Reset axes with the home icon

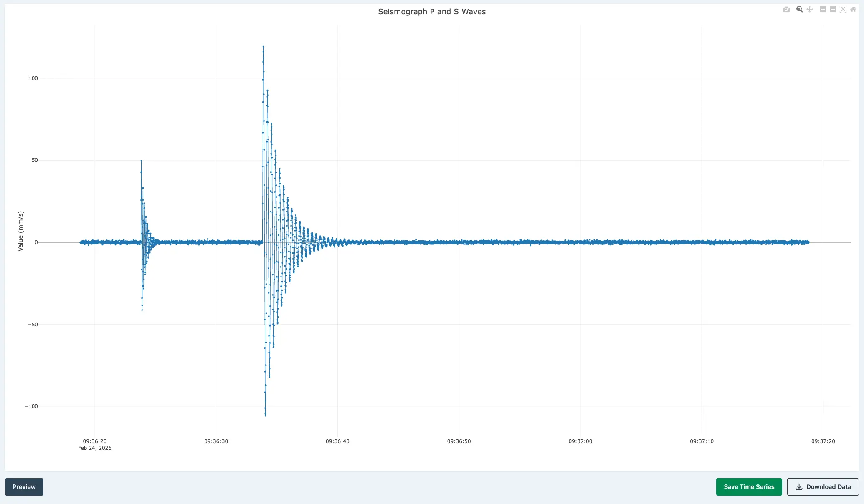coord(853,9)
